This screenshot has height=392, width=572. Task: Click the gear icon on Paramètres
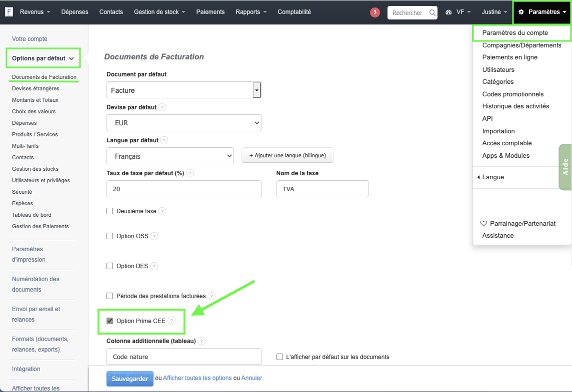pyautogui.click(x=521, y=12)
